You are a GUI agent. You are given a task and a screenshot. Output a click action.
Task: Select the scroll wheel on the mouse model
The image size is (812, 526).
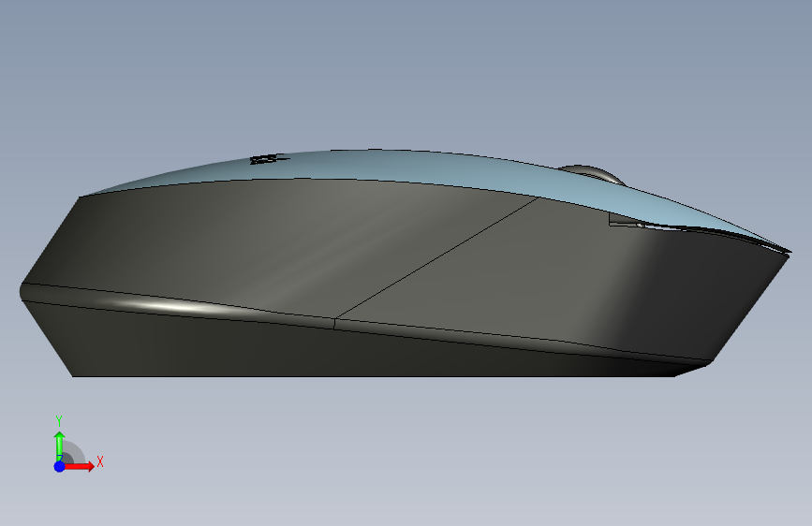(591, 173)
